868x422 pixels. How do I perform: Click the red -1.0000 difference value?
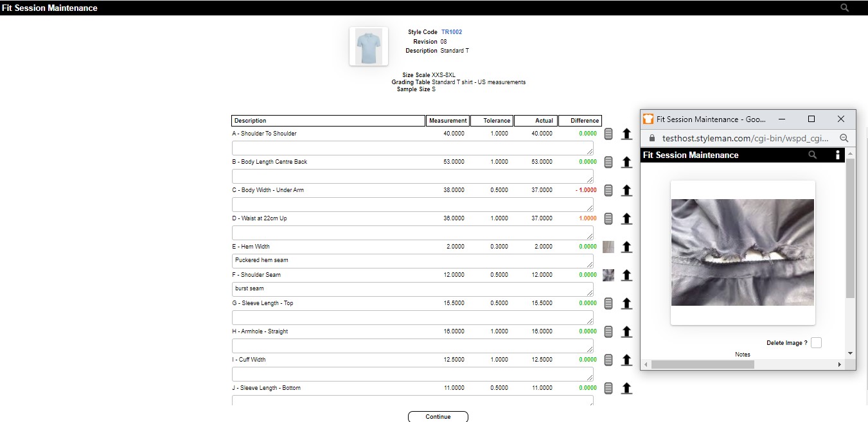pos(586,190)
